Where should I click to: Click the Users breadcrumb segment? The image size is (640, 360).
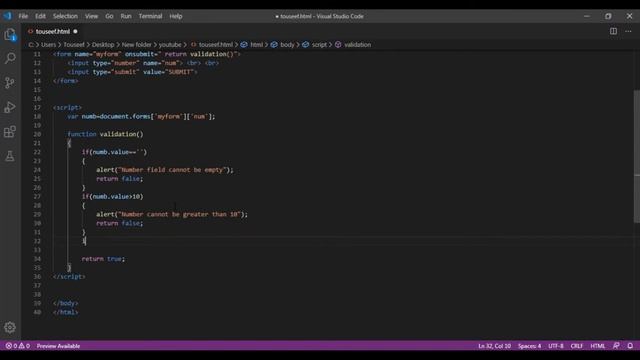(x=48, y=45)
